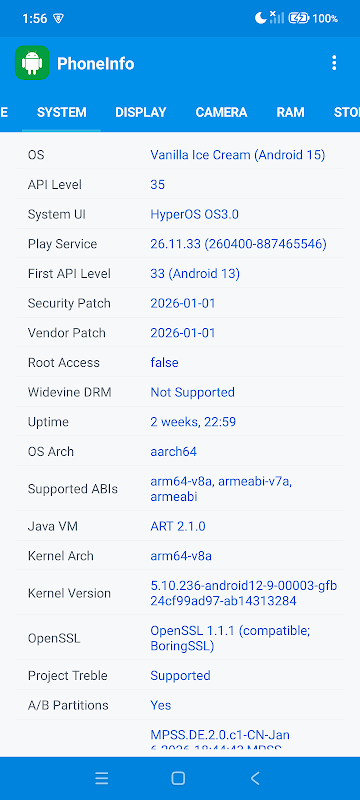360x800 pixels.
Task: Switch to the RAM tab
Action: (x=291, y=112)
